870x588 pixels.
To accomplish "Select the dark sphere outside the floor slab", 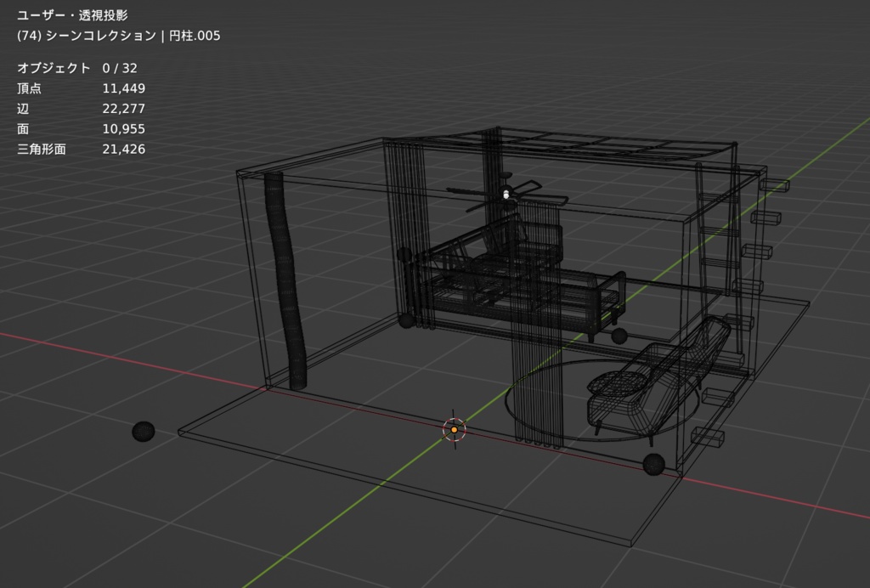I will click(144, 431).
